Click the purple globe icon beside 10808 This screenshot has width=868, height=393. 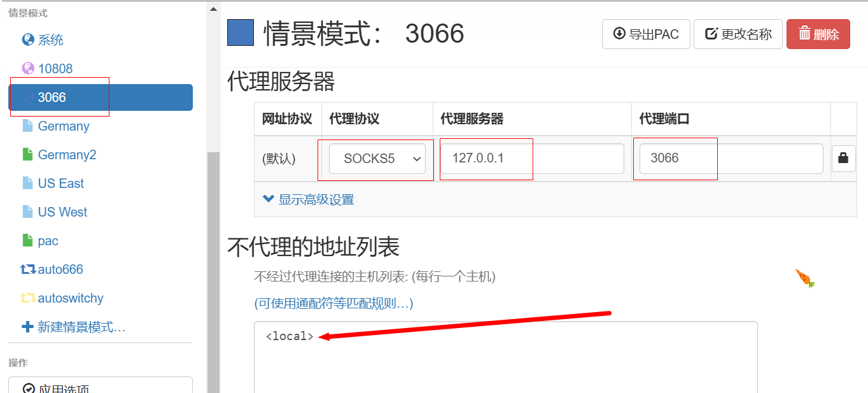28,69
